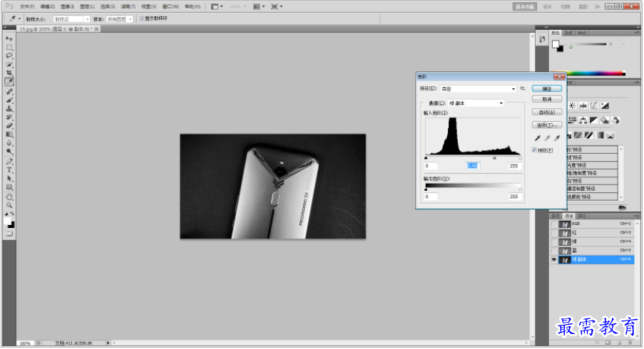Click the Essentials workspace button

pos(524,6)
